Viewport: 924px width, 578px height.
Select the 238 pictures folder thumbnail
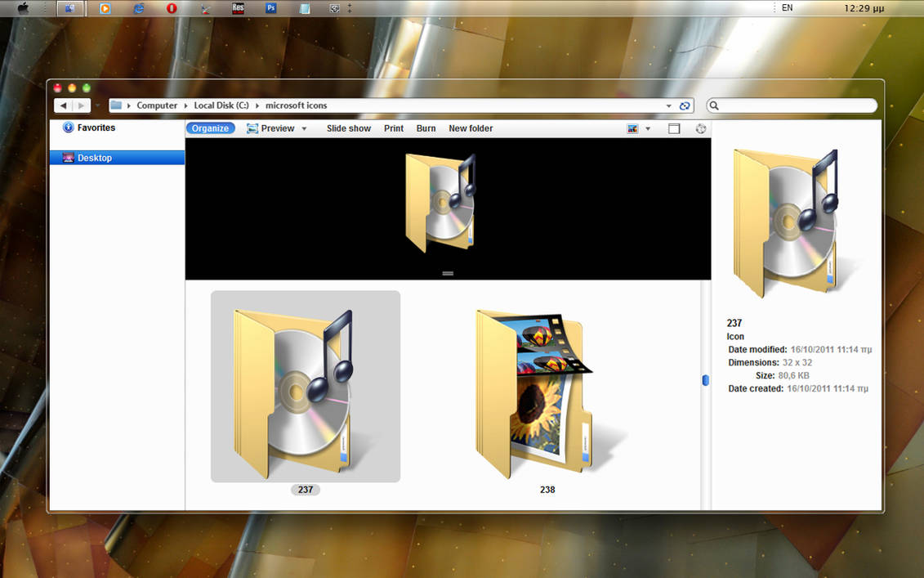tap(547, 392)
